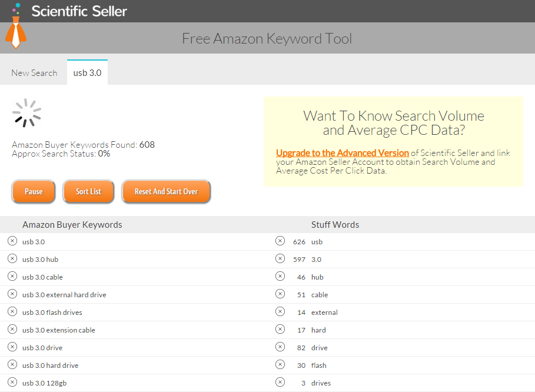The width and height of the screenshot is (535, 392).
Task: Remove stuff word 'hub' with X icon
Action: 280,276
